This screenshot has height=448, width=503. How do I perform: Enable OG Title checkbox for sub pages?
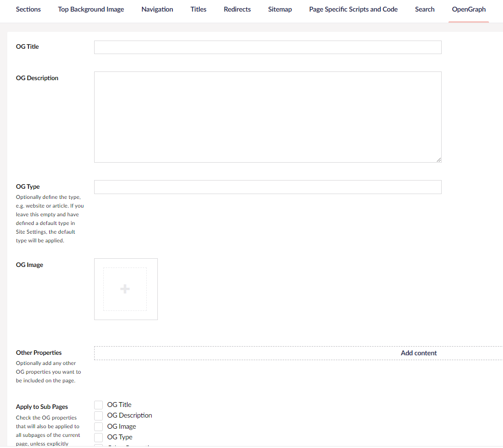tap(98, 405)
